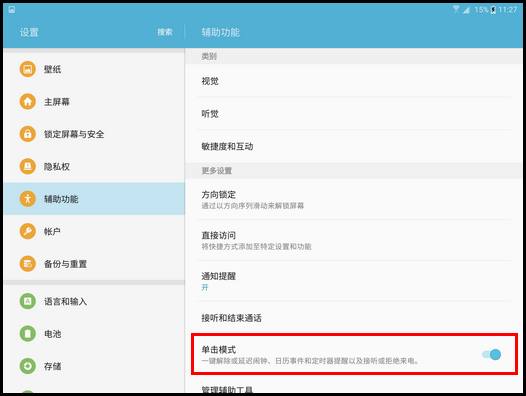Tap the backup and reset (备份与重置) icon
The height and width of the screenshot is (396, 526).
tap(28, 264)
